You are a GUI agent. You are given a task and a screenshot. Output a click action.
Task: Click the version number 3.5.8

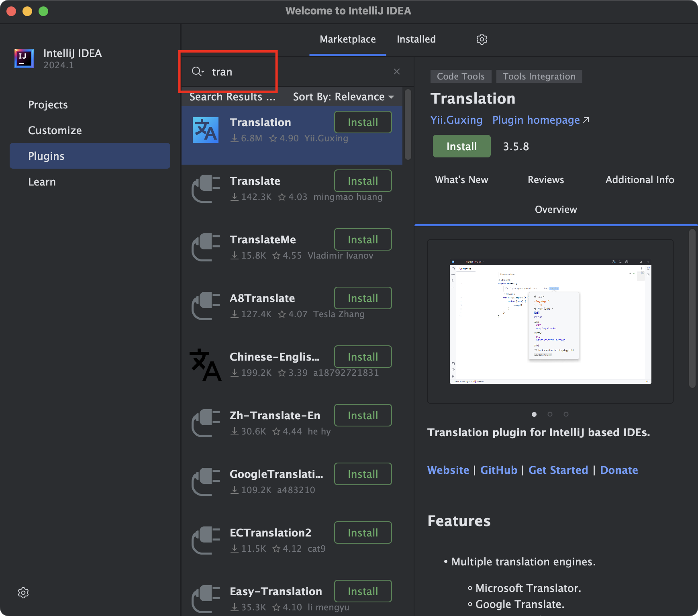516,147
